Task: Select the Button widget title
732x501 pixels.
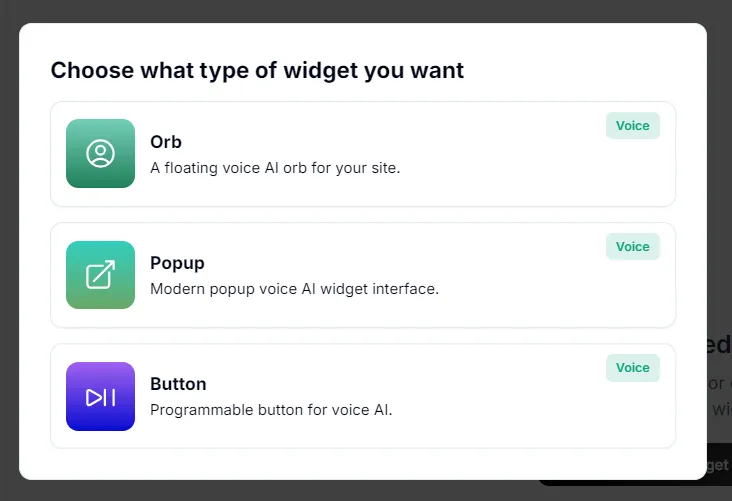Action: tap(178, 384)
